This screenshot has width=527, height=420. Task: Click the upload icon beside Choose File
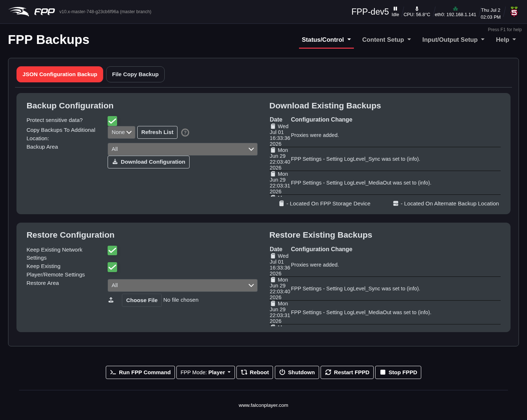click(x=111, y=300)
